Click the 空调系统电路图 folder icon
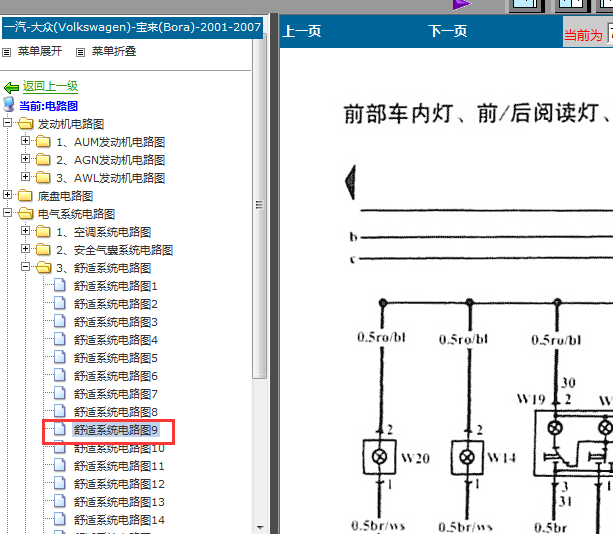This screenshot has width=613, height=534. (x=43, y=231)
